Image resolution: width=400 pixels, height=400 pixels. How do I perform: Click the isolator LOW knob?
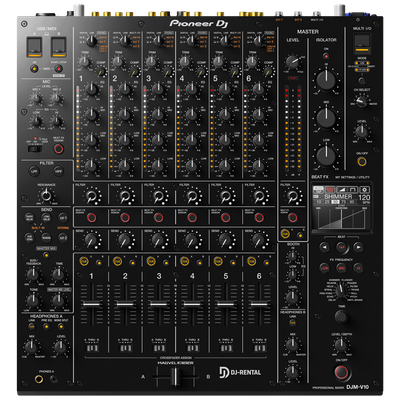pyautogui.click(x=326, y=155)
